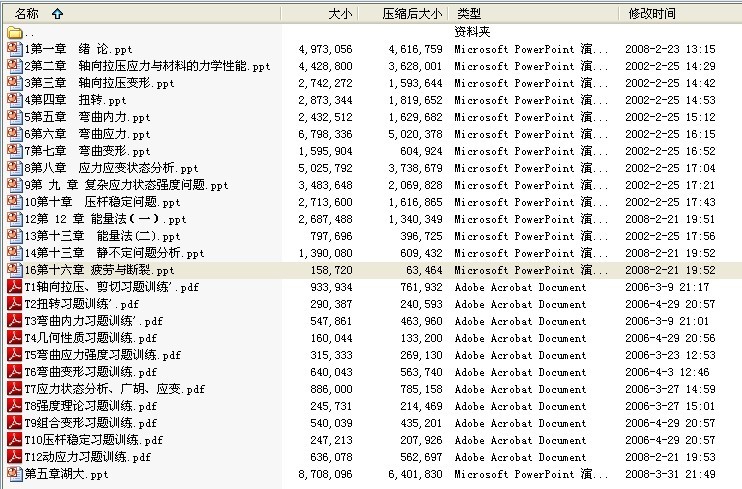The image size is (742, 489).
Task: Click modified time 2008-3-31 21:49
Action: pos(670,474)
